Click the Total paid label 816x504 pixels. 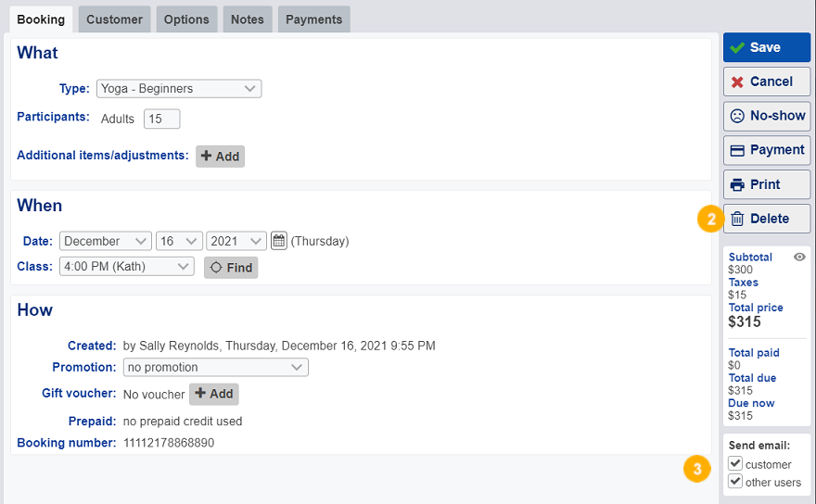754,353
